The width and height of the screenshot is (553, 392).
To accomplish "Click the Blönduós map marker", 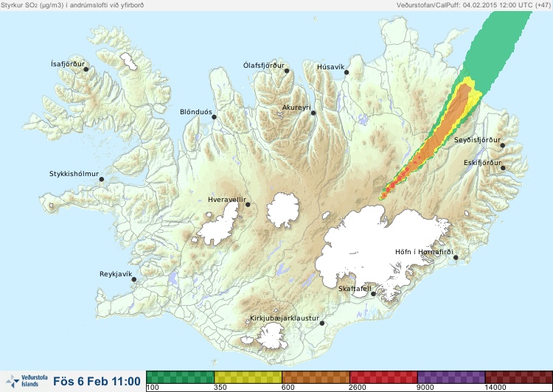I will (x=214, y=117).
